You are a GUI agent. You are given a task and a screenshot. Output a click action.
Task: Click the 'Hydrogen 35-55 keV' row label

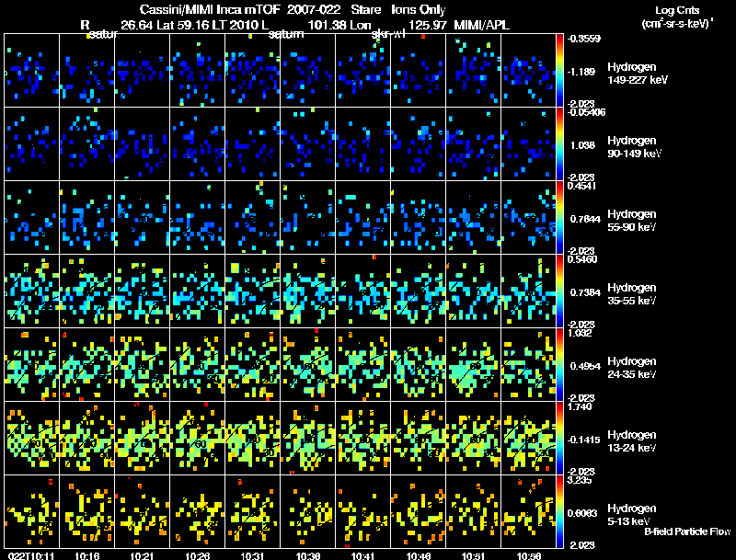[x=631, y=294]
